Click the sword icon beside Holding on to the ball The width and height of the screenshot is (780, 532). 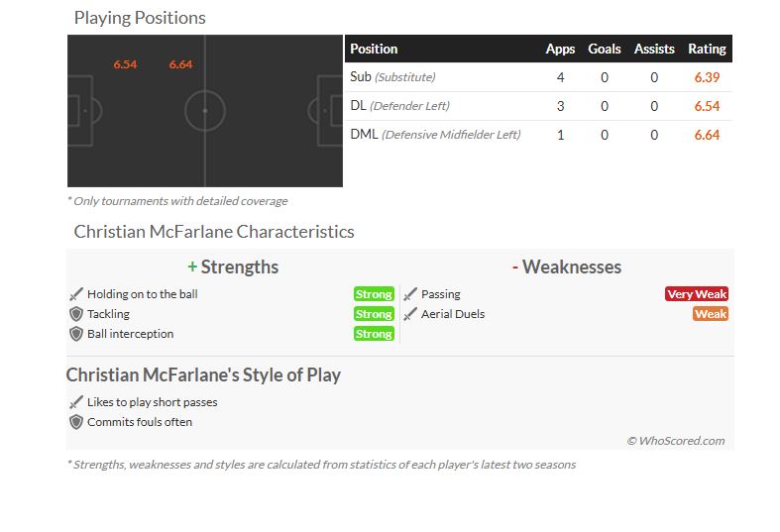point(76,294)
